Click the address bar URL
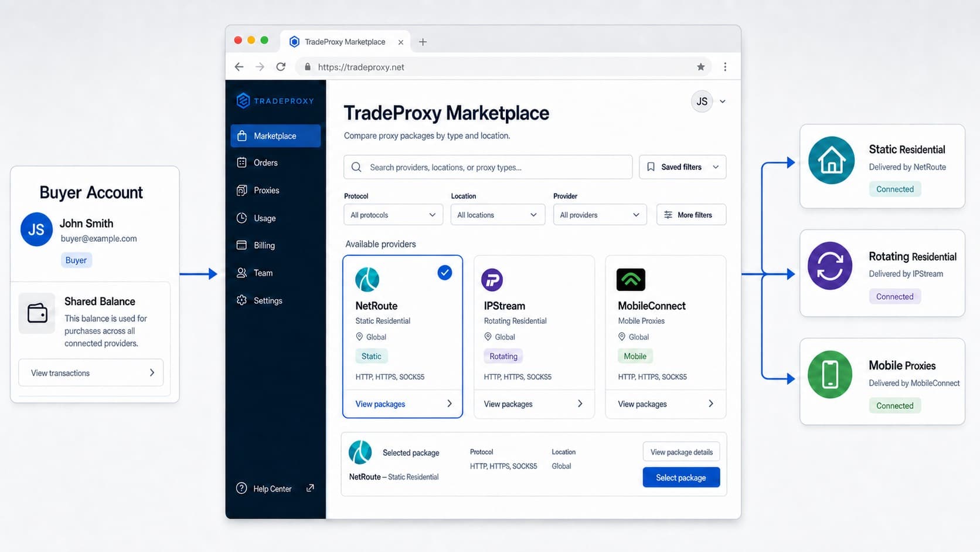This screenshot has width=980, height=552. pyautogui.click(x=361, y=67)
